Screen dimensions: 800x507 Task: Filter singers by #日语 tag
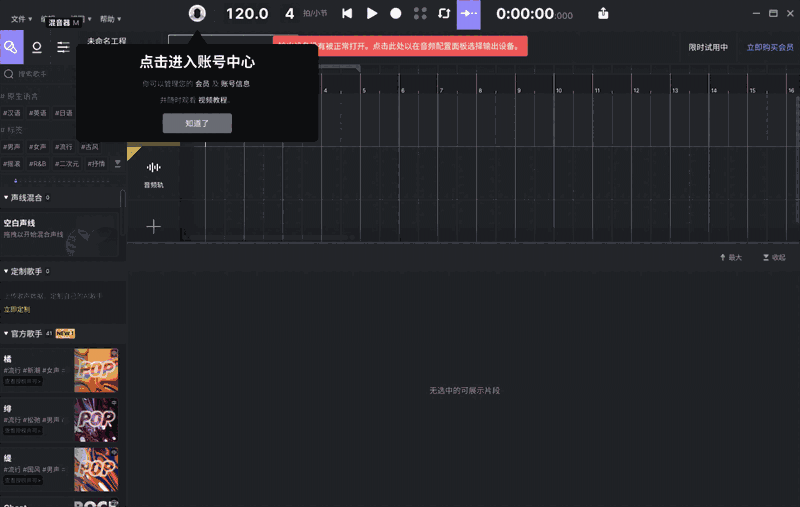pos(64,113)
